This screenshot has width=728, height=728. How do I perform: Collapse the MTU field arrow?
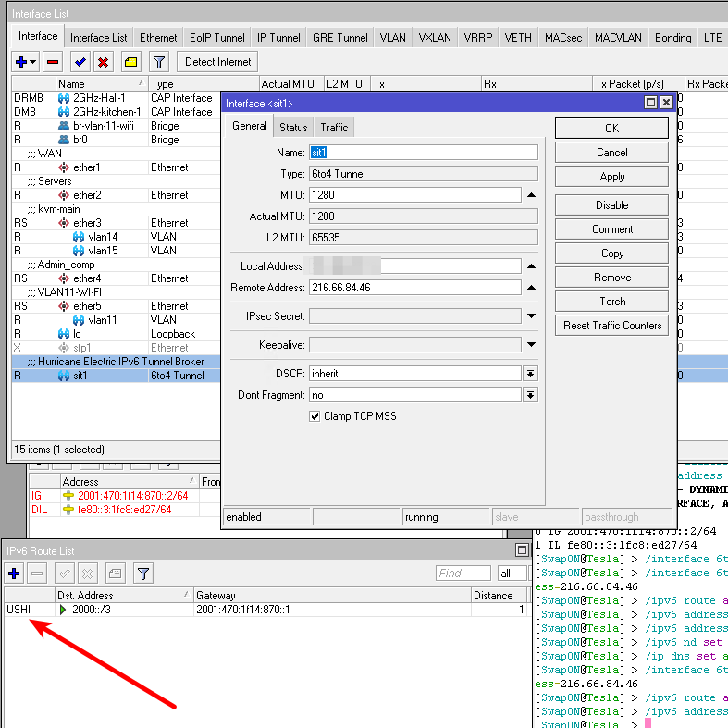532,195
